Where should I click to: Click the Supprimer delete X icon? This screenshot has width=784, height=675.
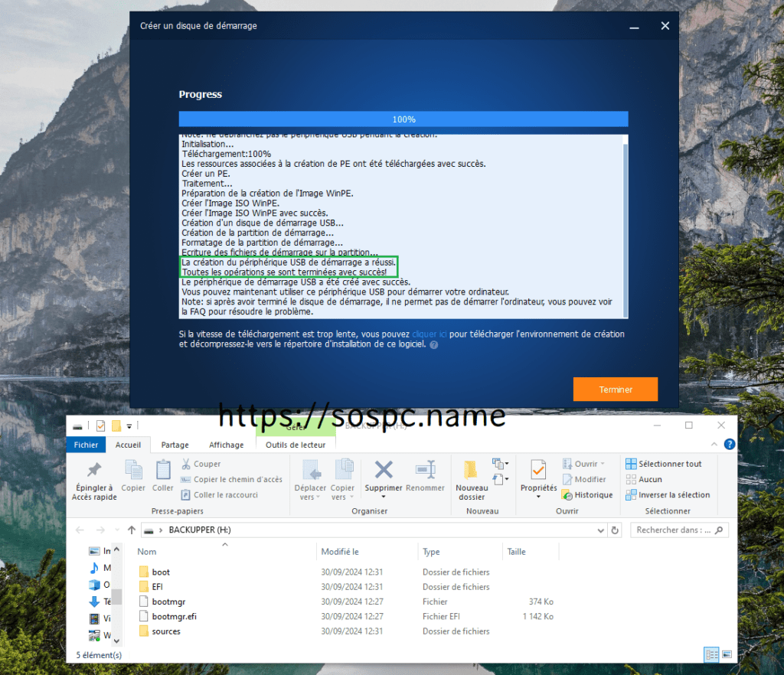(383, 470)
